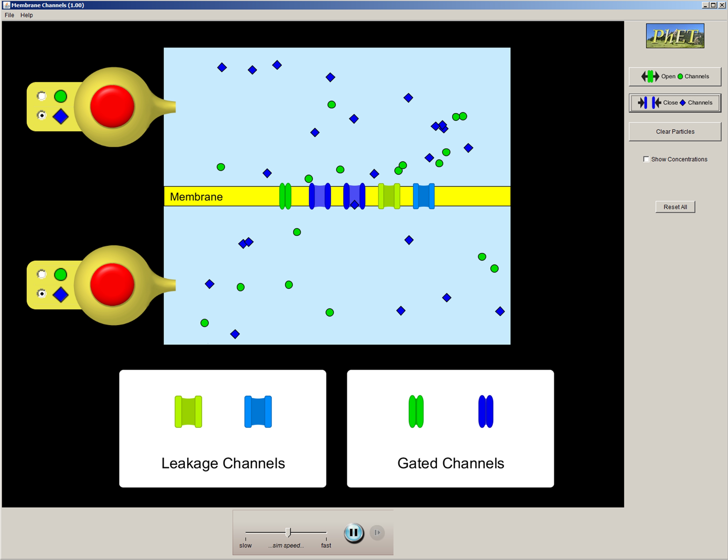
Task: Click Open green Channels button
Action: [x=675, y=77]
